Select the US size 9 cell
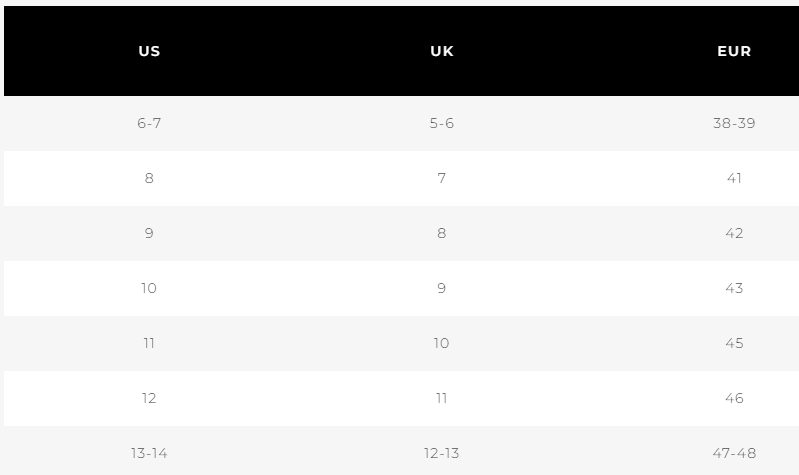Screen dimensions: 799x475 point(149,233)
